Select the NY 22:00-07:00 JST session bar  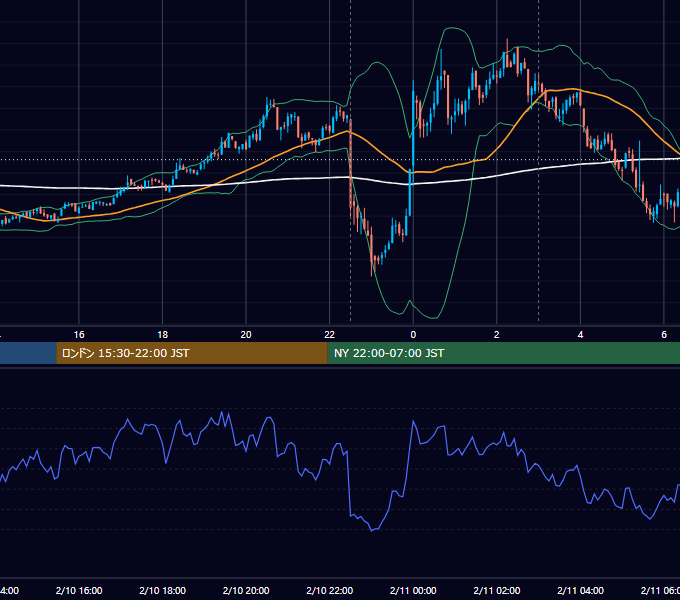tap(503, 353)
